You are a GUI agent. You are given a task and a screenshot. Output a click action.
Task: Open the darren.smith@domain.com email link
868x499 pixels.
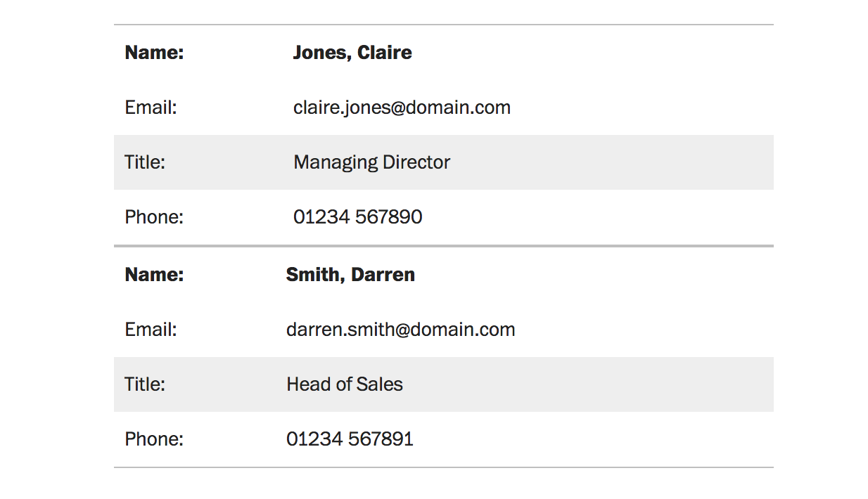(400, 330)
